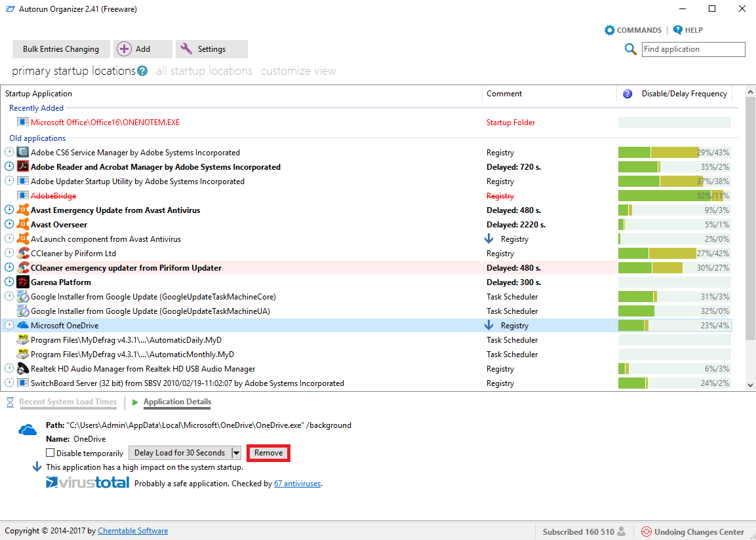Click the Remove button

click(269, 453)
